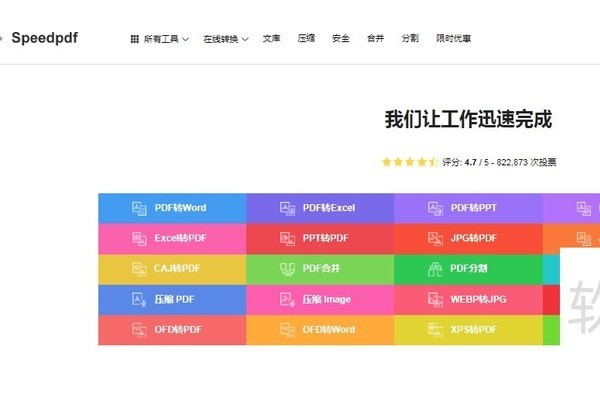Select 安全 in the navigation bar
Screen dimensions: 600x400
coord(341,38)
